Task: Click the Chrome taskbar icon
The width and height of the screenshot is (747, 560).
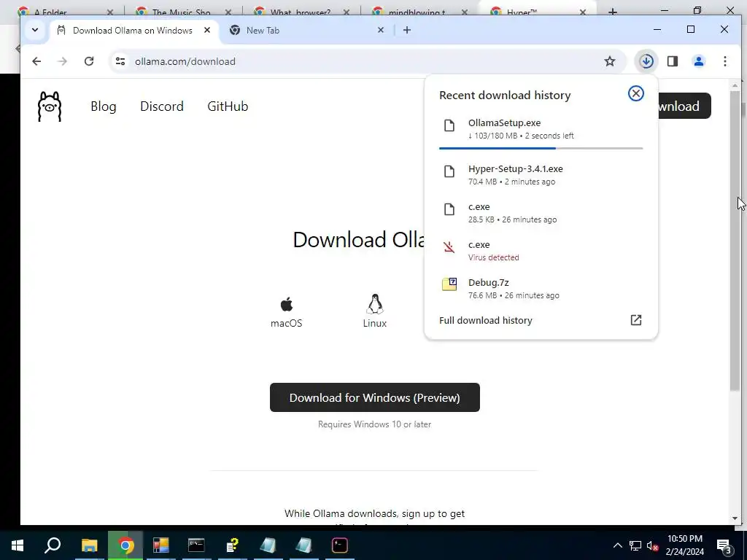Action: [x=125, y=545]
